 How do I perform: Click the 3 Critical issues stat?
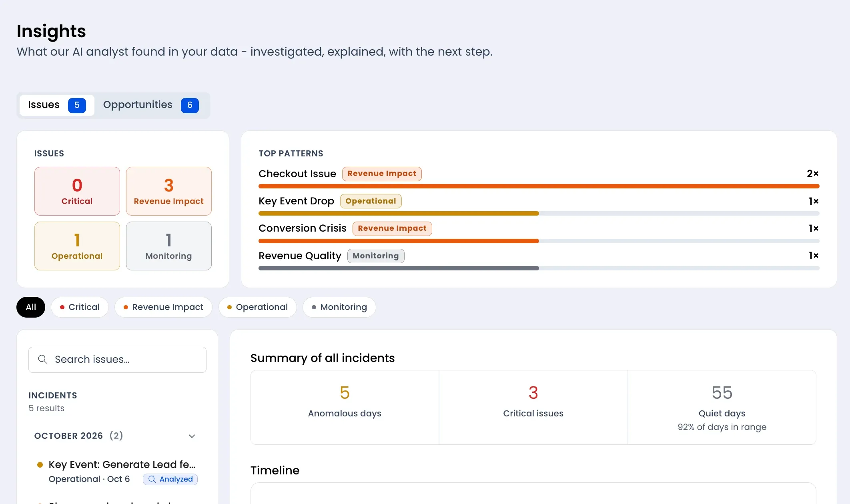(533, 407)
